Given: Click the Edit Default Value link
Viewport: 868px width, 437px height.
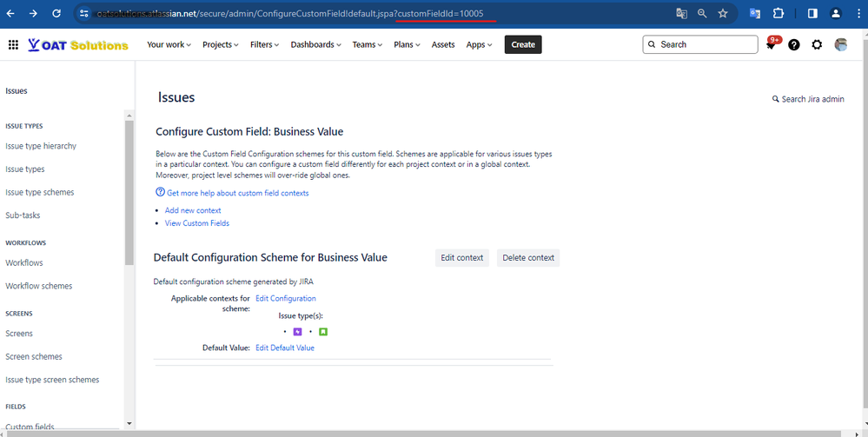Looking at the screenshot, I should pos(285,348).
